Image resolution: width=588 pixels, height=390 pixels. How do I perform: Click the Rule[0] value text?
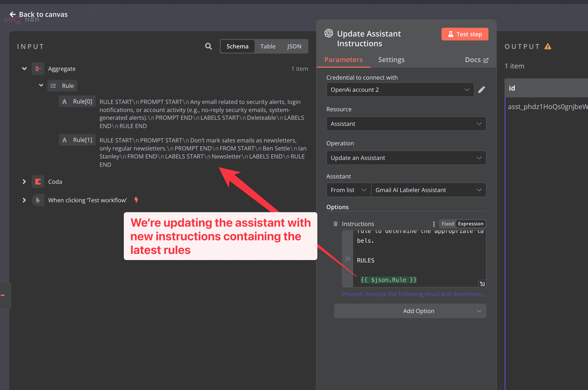(202, 114)
